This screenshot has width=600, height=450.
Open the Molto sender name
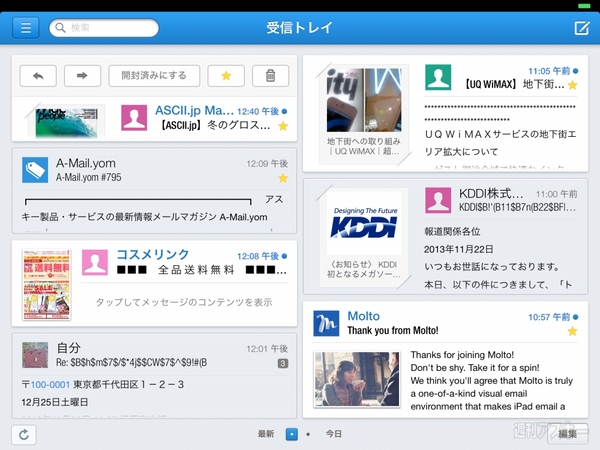[x=364, y=316]
